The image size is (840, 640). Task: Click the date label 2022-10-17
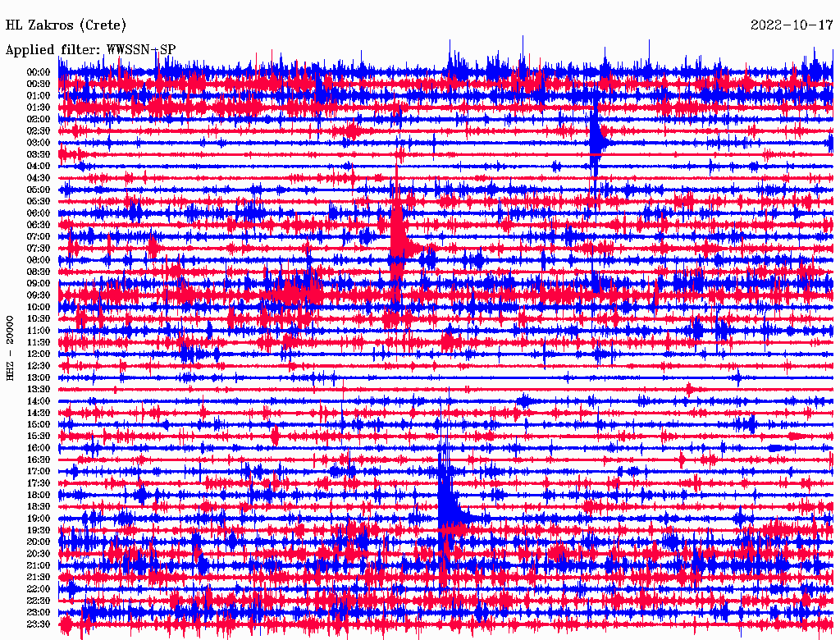792,25
